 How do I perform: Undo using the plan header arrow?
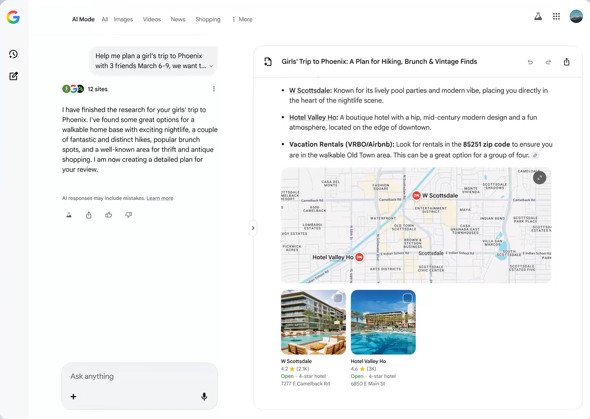[x=530, y=62]
